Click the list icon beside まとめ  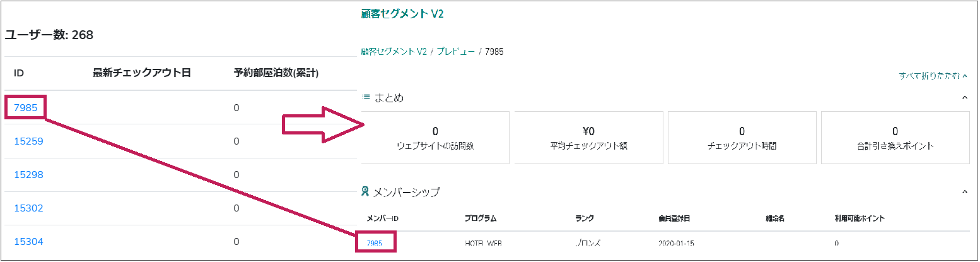click(366, 97)
